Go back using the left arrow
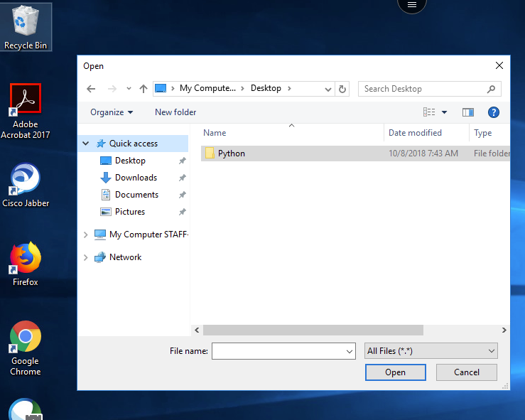 pyautogui.click(x=91, y=89)
